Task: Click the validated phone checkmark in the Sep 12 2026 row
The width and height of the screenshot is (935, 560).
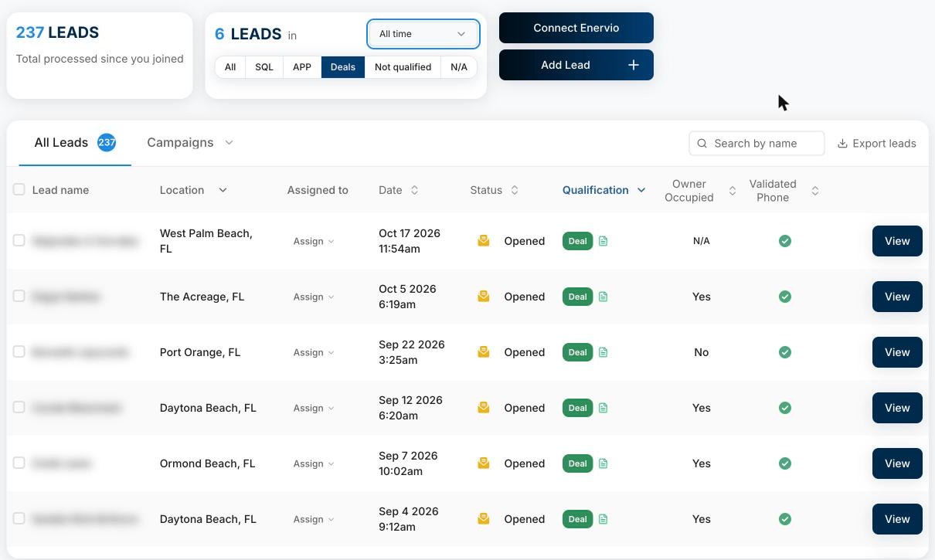Action: (785, 408)
